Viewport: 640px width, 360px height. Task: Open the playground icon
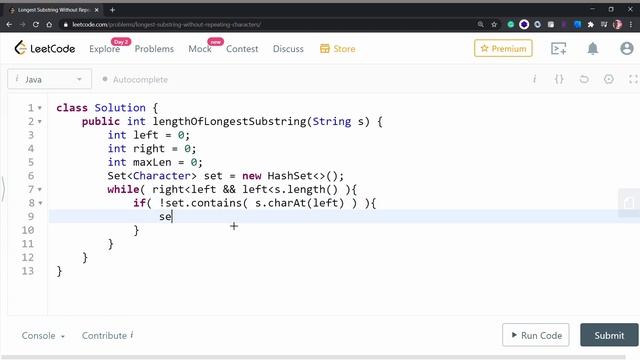click(558, 49)
